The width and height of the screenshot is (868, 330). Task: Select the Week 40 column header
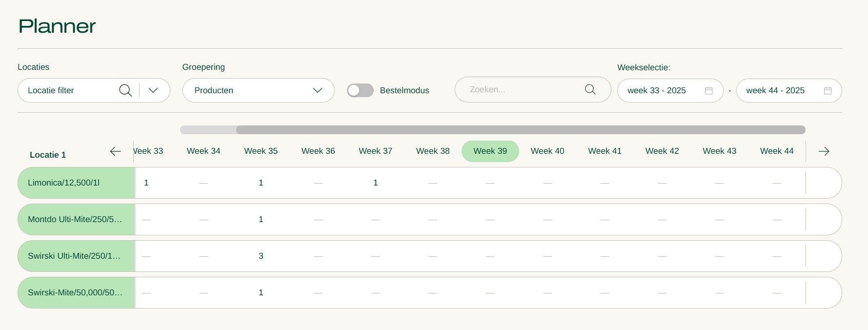tap(547, 151)
